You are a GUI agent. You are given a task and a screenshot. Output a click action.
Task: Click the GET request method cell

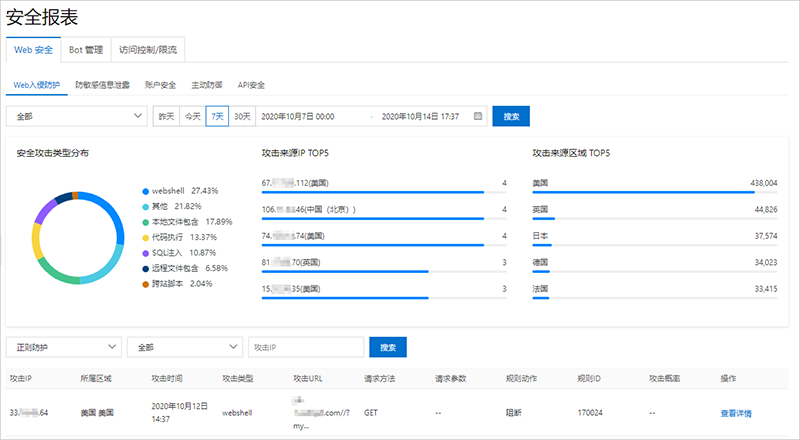pos(371,412)
